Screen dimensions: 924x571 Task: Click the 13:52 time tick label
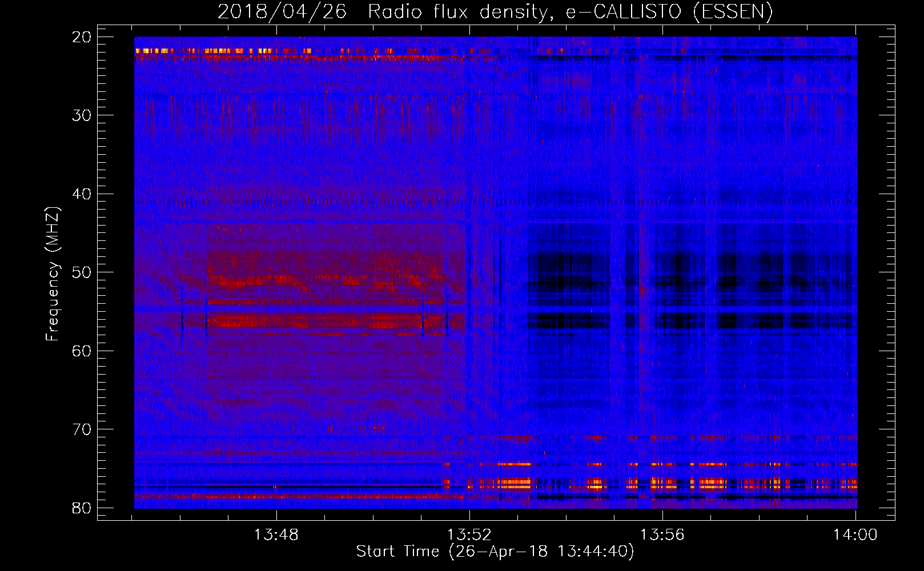(469, 534)
